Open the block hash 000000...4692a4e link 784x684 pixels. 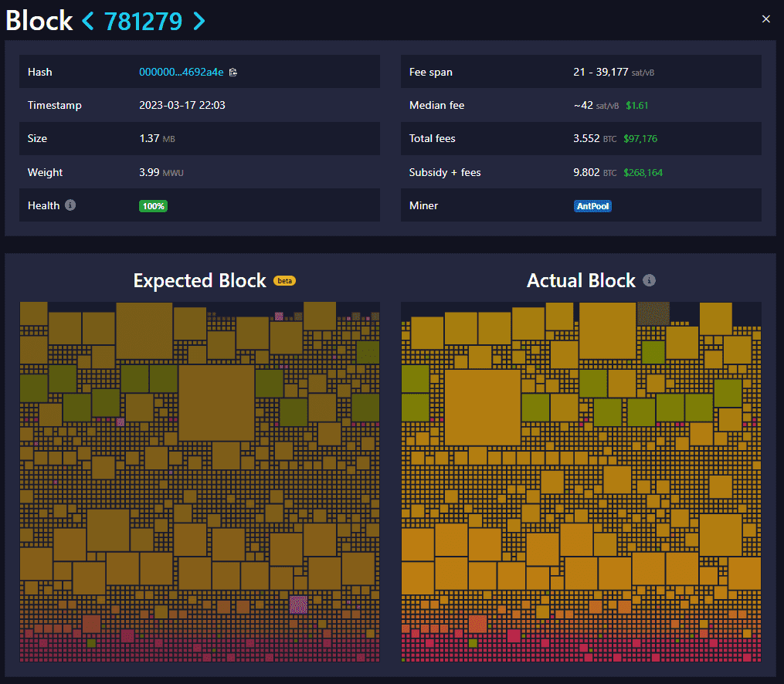point(181,73)
